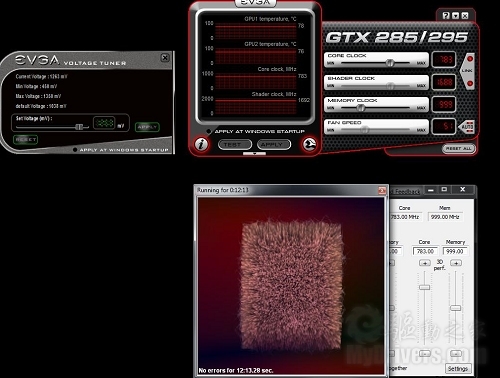Click the plus button above the Core slider
Image resolution: width=500 pixels, height=378 pixels.
[425, 263]
